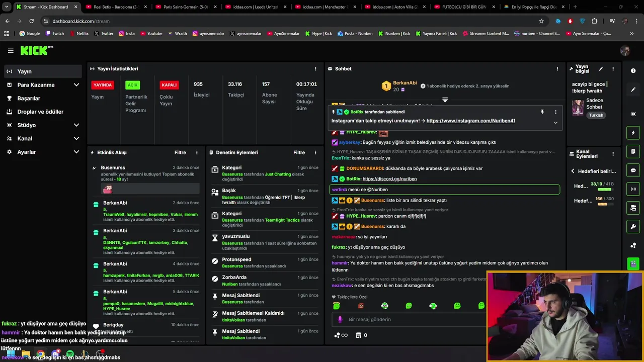
Task: Click the KAPALI multistream badge
Action: (169, 85)
